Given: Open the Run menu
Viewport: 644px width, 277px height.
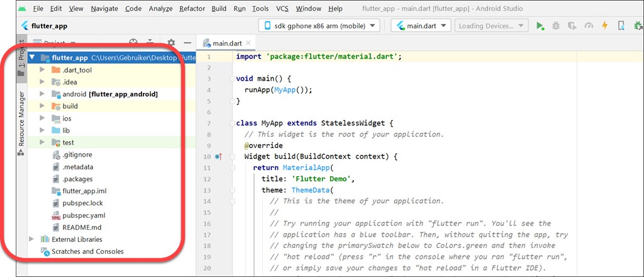Looking at the screenshot, I should 240,9.
